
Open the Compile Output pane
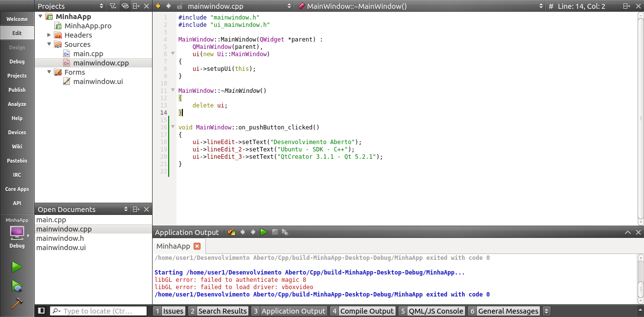click(x=362, y=311)
